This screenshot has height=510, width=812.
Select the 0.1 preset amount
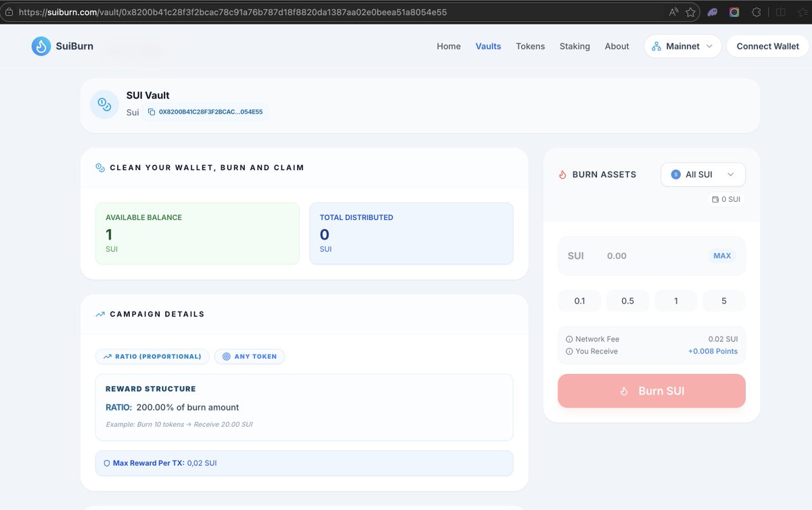point(579,301)
